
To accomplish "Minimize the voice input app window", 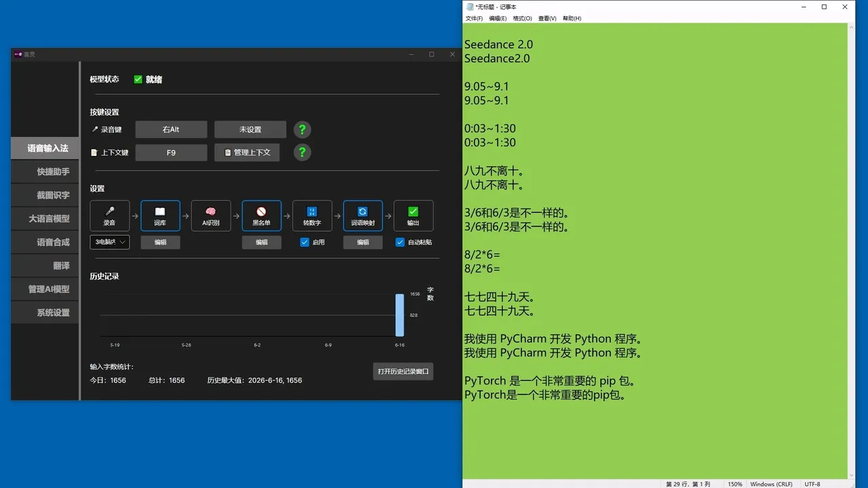I will (410, 54).
